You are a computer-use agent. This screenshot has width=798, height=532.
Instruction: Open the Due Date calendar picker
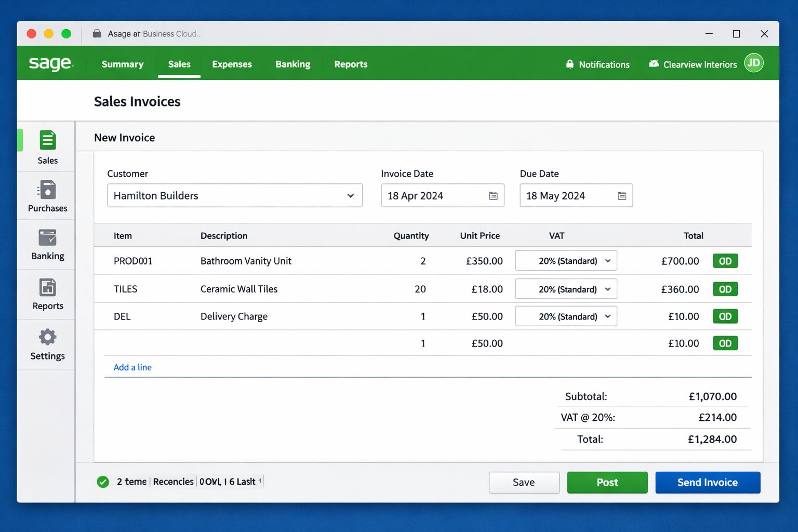coord(622,196)
